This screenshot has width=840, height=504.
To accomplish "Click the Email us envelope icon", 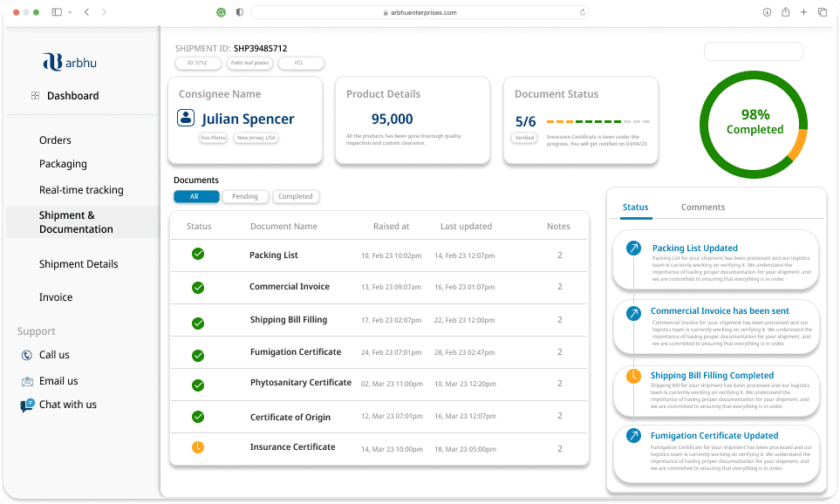I will 27,381.
